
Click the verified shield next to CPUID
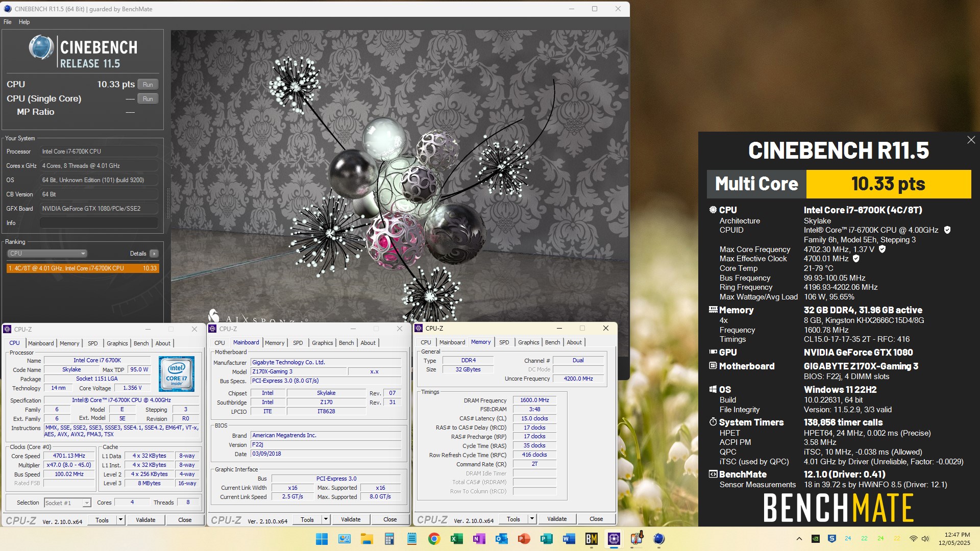(x=947, y=230)
